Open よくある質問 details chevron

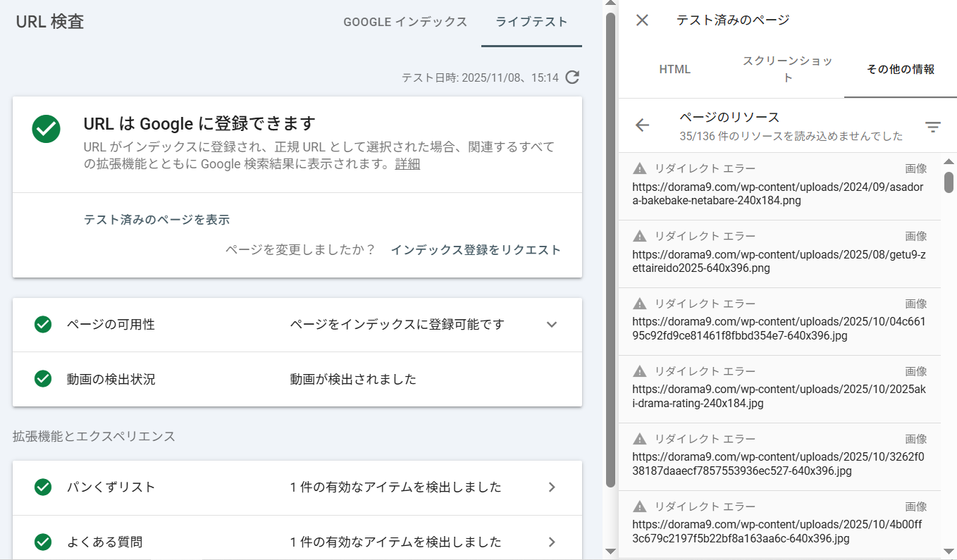pyautogui.click(x=552, y=542)
